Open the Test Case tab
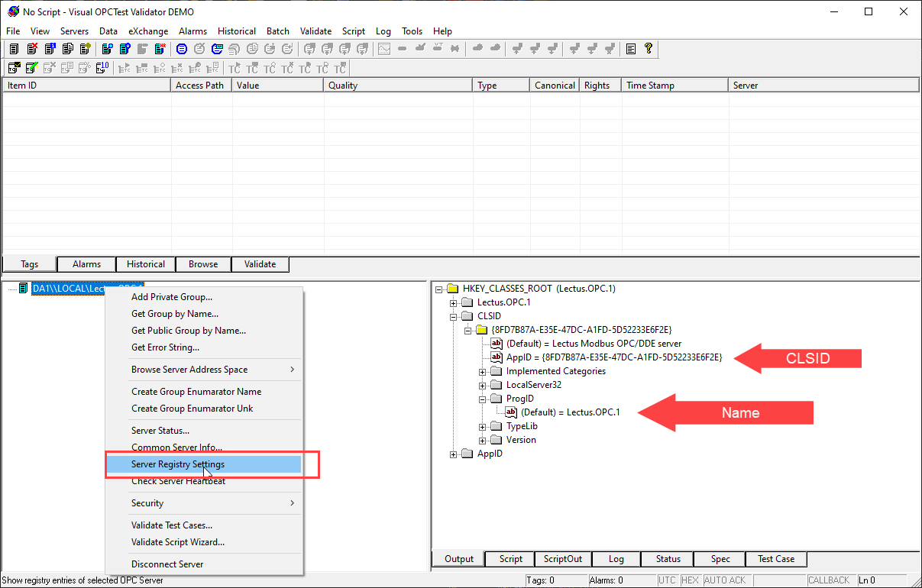This screenshot has width=922, height=588. (x=776, y=559)
